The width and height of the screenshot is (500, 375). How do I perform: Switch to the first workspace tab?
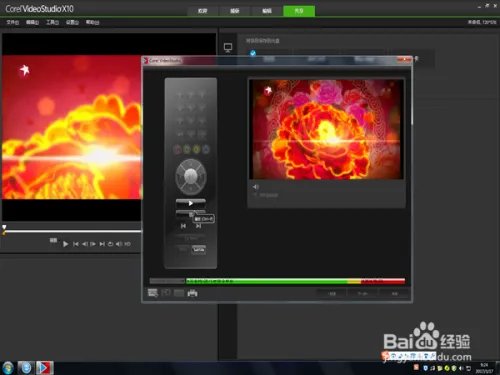click(x=203, y=11)
